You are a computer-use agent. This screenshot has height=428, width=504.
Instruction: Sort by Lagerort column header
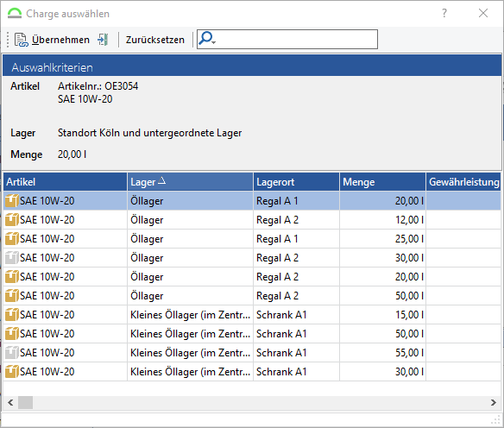coord(296,182)
